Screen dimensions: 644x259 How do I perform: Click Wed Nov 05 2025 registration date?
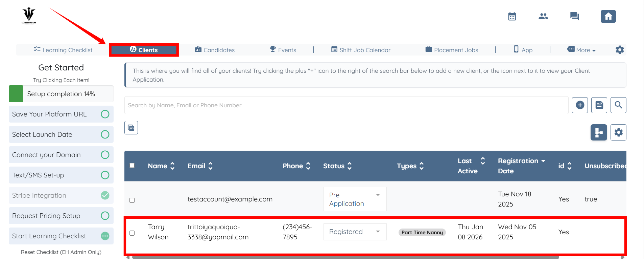(517, 232)
